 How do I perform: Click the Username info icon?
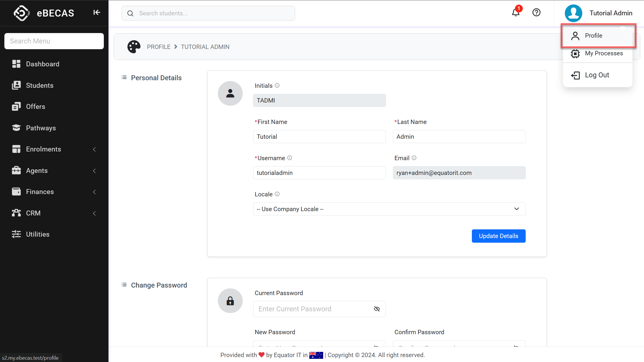click(x=290, y=158)
